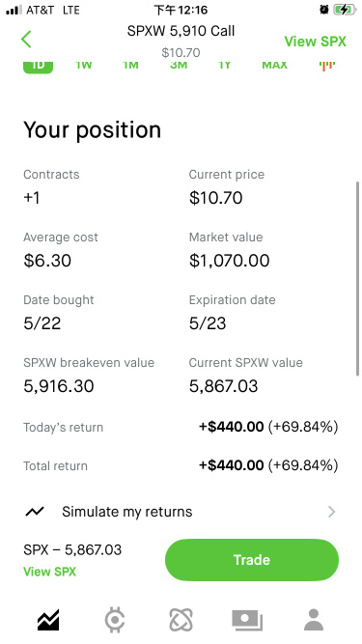Tap the Simulate my returns line icon
362x644 pixels.
[x=35, y=512]
